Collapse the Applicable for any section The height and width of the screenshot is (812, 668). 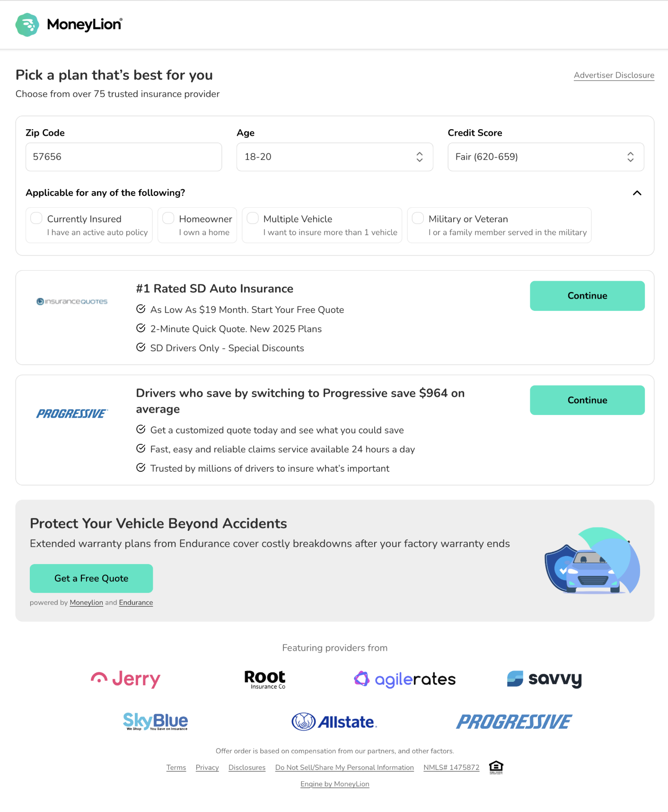tap(637, 193)
